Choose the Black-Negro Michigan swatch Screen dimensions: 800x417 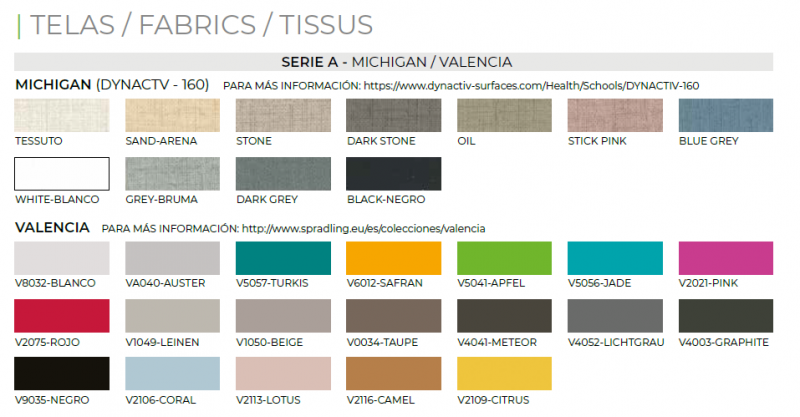click(x=393, y=174)
